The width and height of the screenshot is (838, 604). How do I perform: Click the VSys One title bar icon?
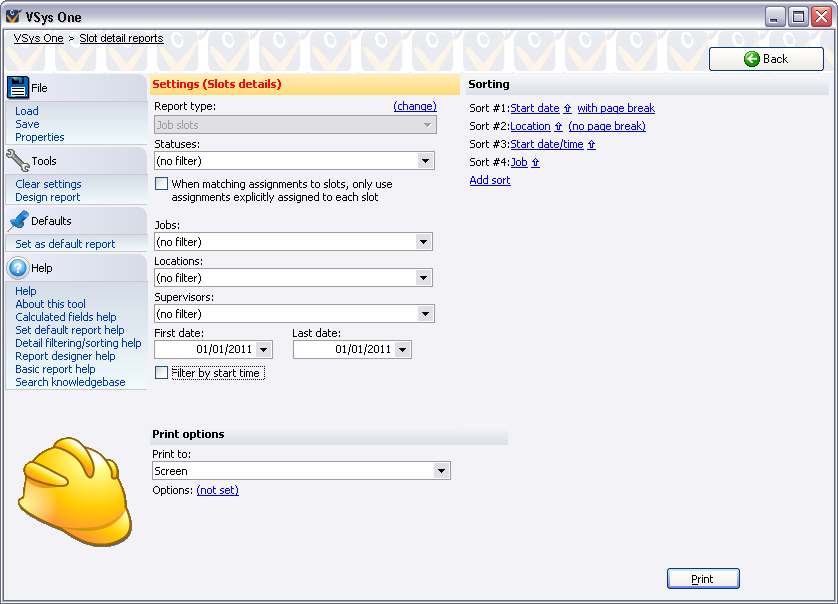pos(13,17)
